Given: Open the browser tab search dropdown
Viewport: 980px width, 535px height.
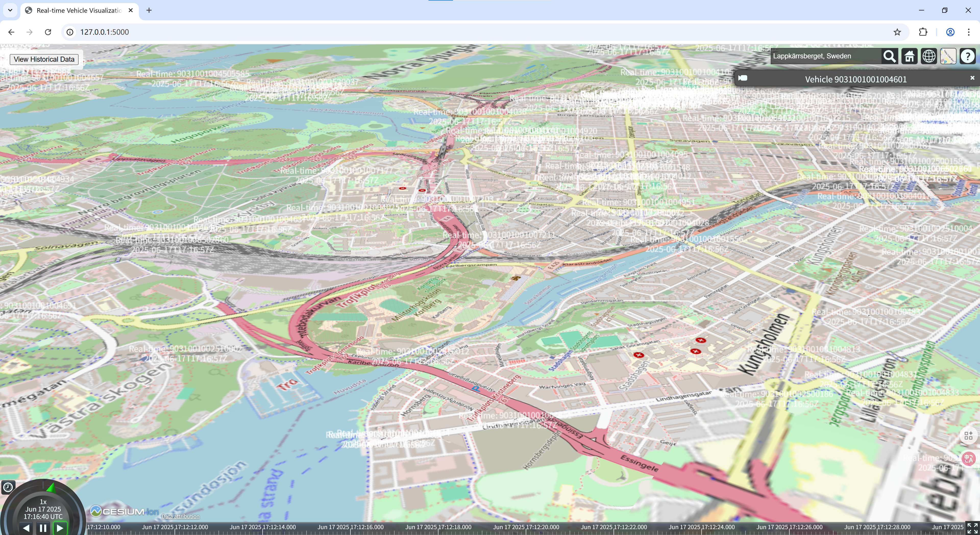Looking at the screenshot, I should [x=10, y=10].
